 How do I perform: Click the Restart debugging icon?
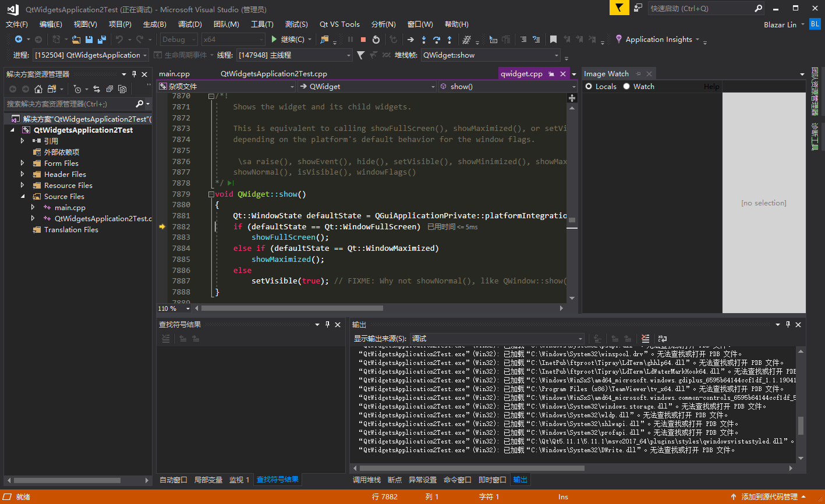point(376,40)
